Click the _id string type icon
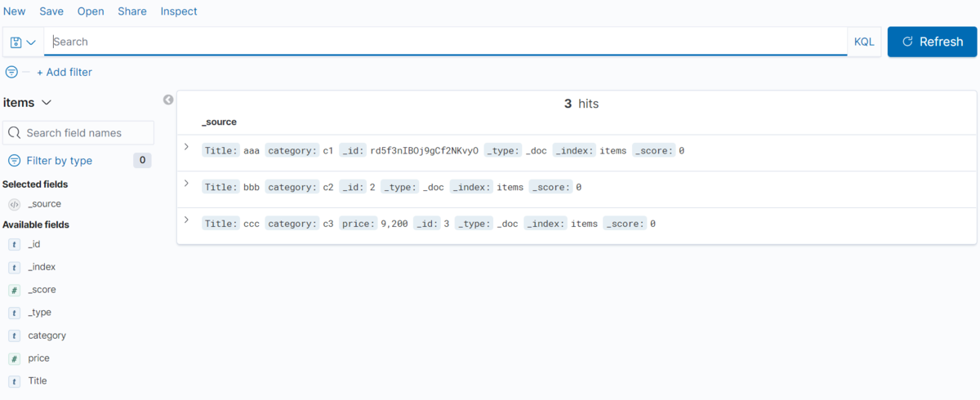The height and width of the screenshot is (400, 980). coord(14,244)
